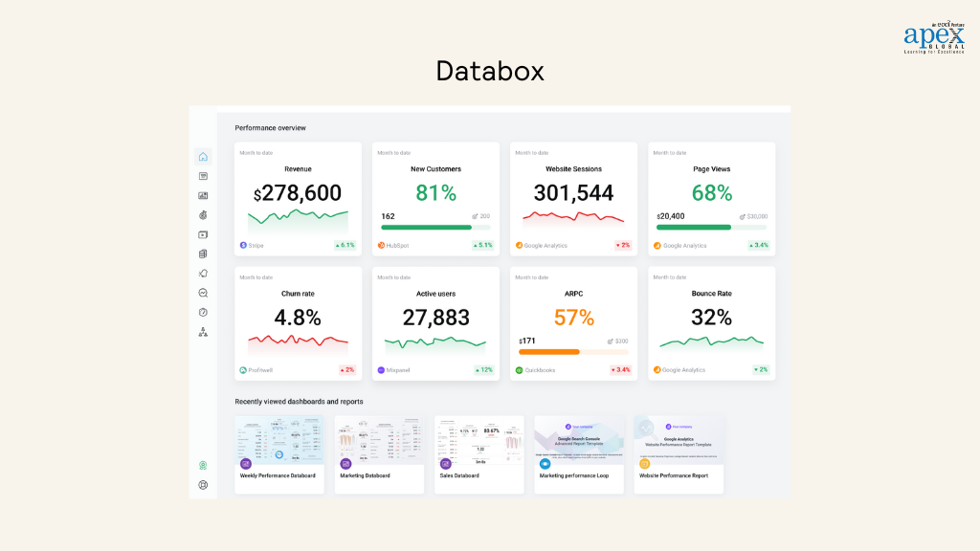Click the 5.1% change badge on New Customers
The image size is (980, 551).
[483, 246]
